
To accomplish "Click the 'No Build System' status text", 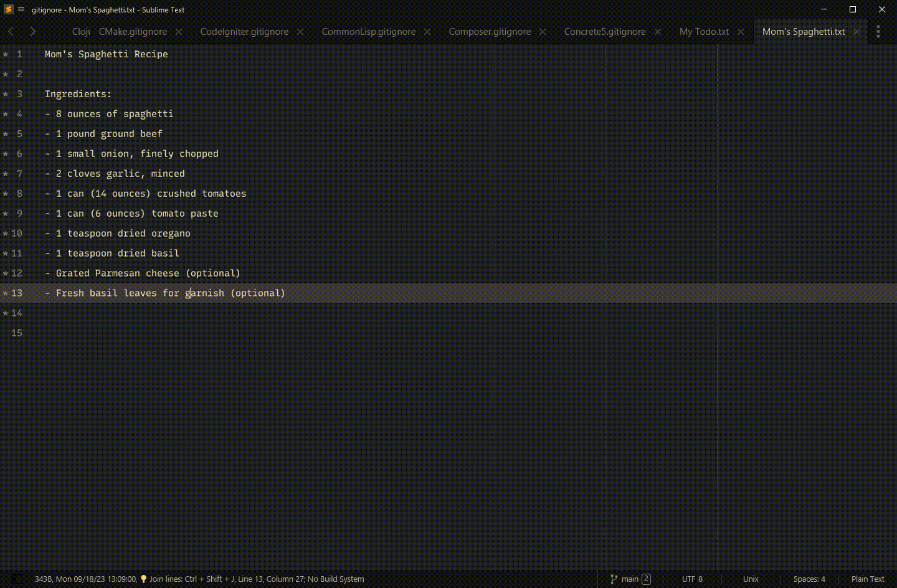I will click(336, 579).
